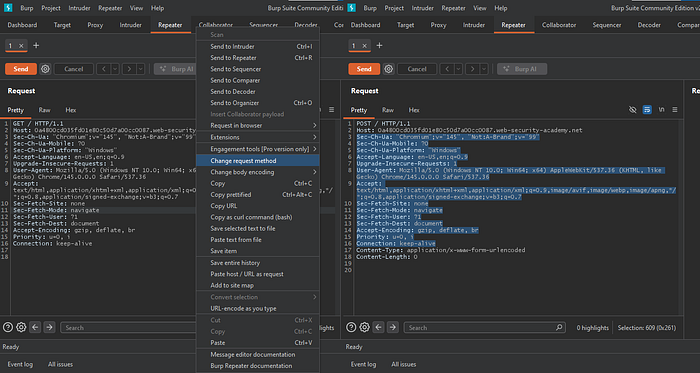Go to next request in left window
This screenshot has height=373, width=700.
pos(129,69)
